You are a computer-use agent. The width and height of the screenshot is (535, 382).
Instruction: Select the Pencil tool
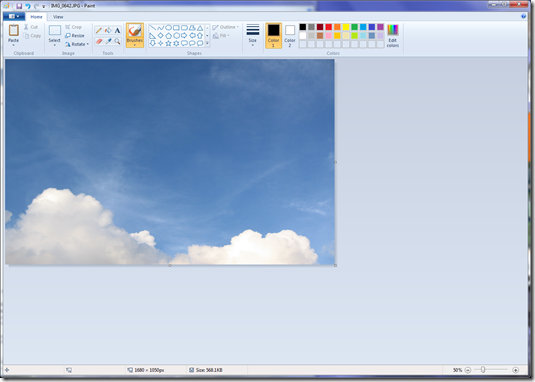coord(99,31)
